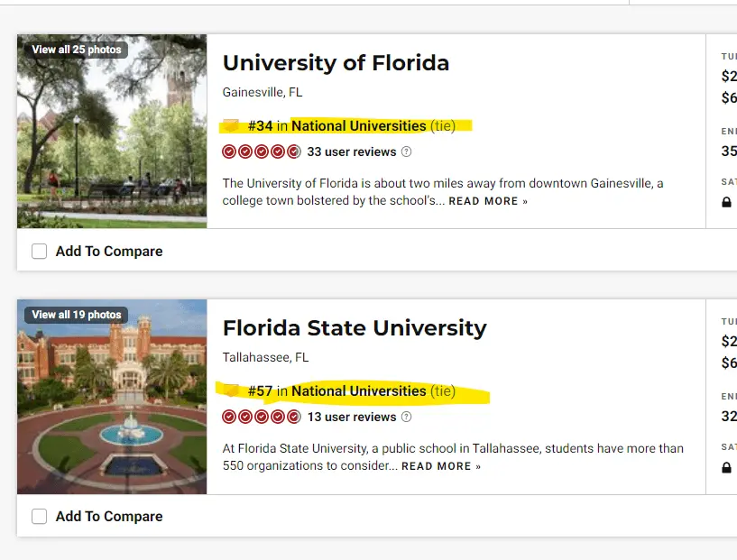Follow National Universities link in the #57 ranking

click(x=358, y=390)
